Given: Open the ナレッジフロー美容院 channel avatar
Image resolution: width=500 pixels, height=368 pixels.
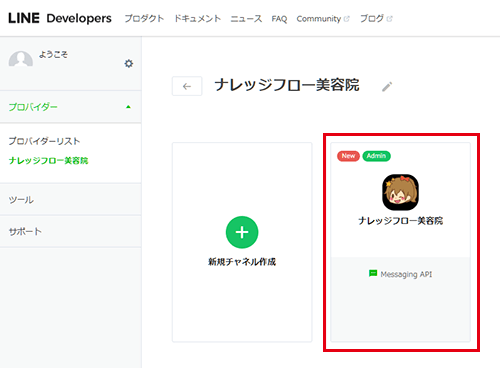Looking at the screenshot, I should click(x=400, y=192).
